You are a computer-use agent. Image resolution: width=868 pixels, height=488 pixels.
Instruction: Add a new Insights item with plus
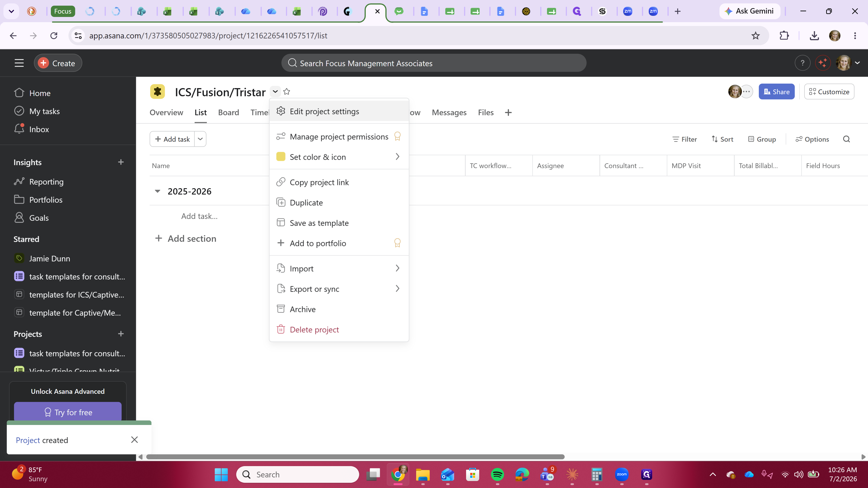[121, 162]
